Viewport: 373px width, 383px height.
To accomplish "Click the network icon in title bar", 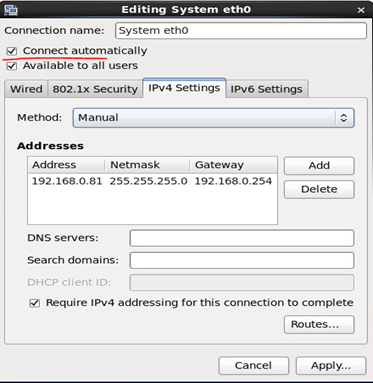I will (10, 10).
